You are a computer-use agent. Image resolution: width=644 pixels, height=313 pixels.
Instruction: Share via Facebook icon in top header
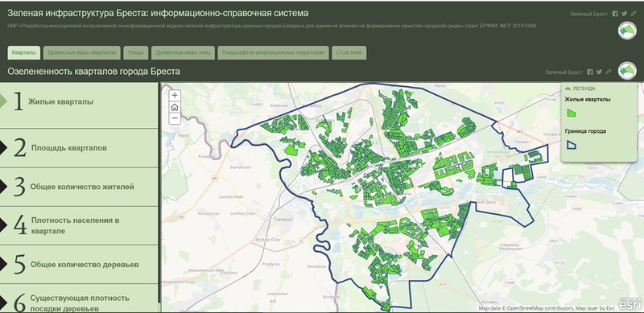(x=615, y=14)
